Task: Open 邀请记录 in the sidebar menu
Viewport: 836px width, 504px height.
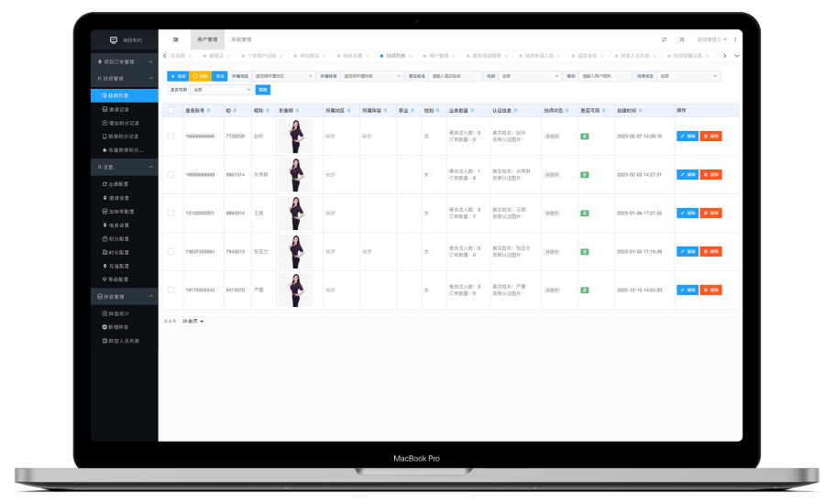Action: [x=124, y=108]
